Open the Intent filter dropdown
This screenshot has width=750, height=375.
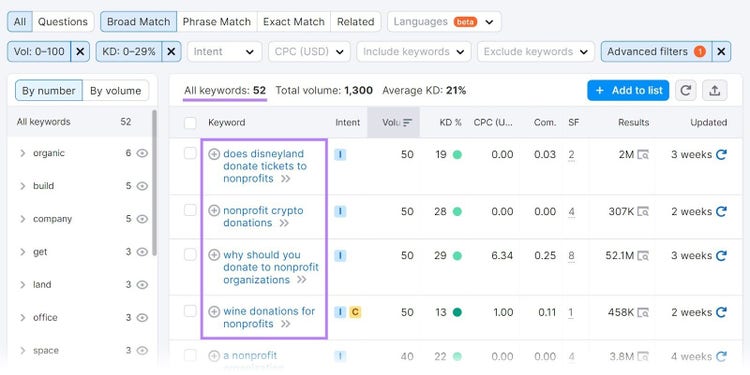(x=224, y=52)
